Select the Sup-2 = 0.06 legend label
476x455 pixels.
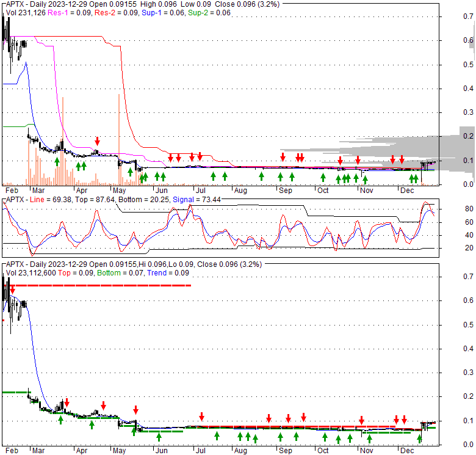(x=209, y=13)
